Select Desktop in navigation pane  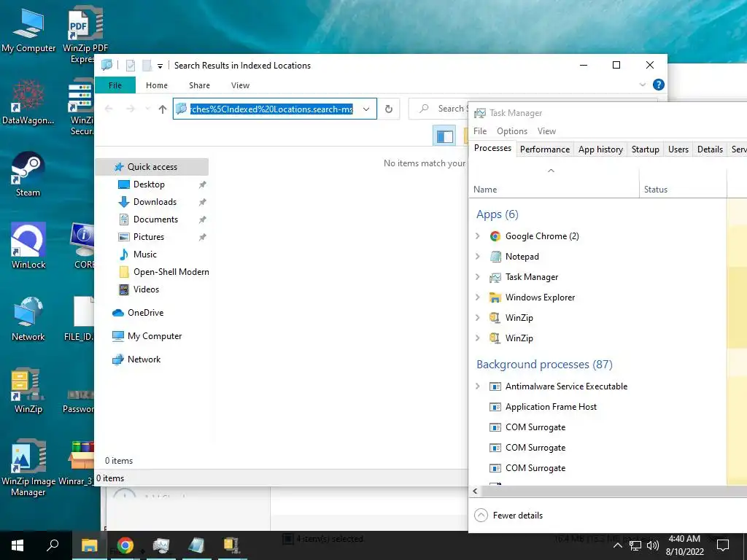[149, 184]
